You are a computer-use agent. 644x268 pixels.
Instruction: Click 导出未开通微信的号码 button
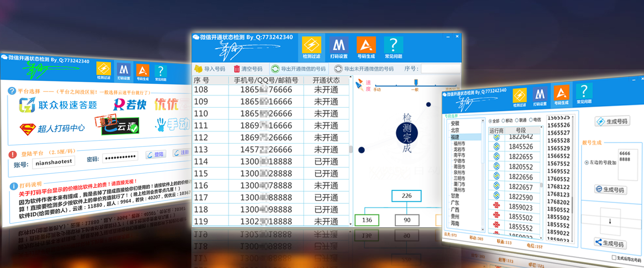364,69
